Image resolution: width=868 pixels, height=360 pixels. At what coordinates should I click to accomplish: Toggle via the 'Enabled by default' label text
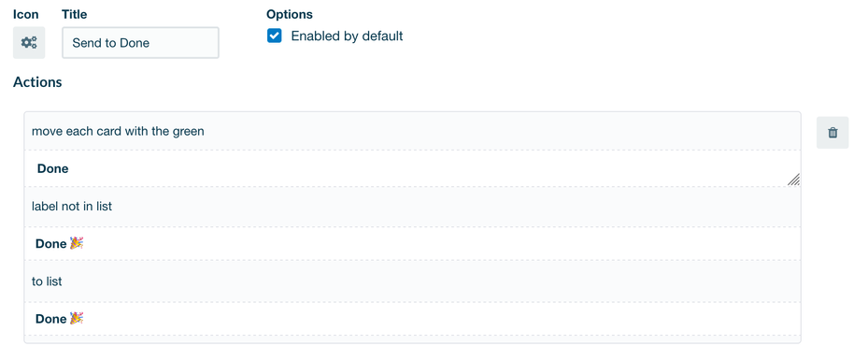[347, 36]
